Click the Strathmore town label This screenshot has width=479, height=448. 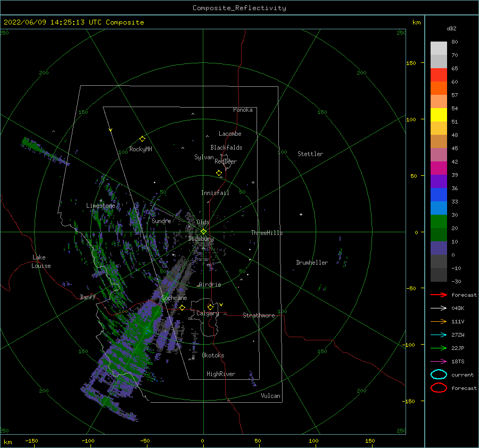(x=259, y=315)
